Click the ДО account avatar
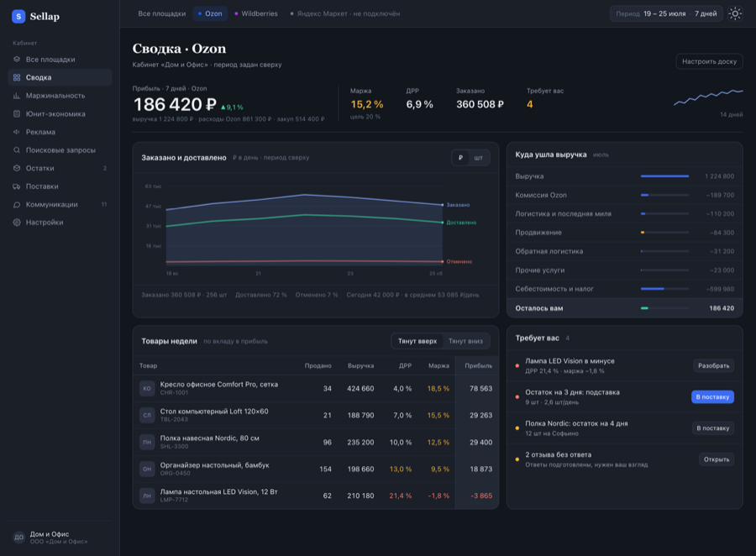Viewport: 756px width, 556px height. (18, 538)
